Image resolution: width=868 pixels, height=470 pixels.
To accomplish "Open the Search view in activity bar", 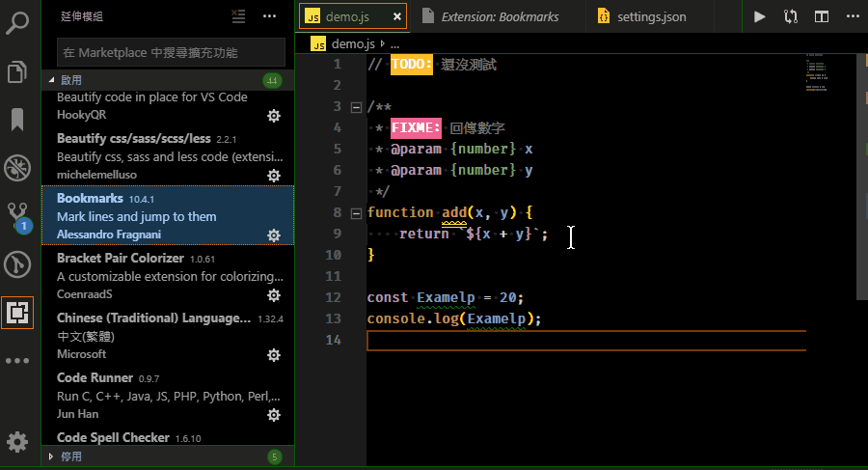I will (x=17, y=23).
